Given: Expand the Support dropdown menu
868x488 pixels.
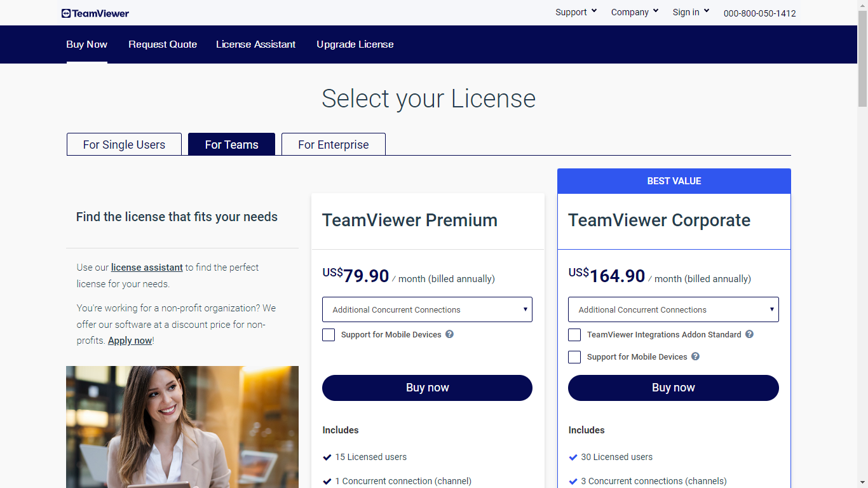Looking at the screenshot, I should [576, 12].
